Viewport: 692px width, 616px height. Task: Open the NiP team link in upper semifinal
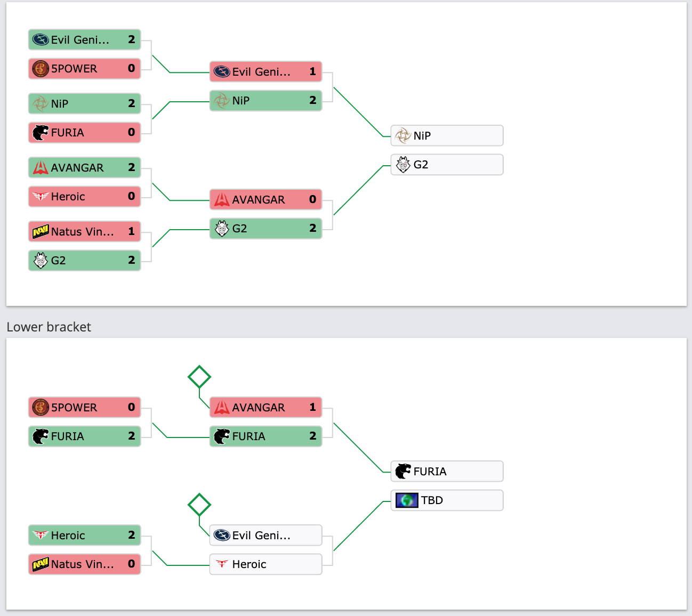tap(266, 101)
